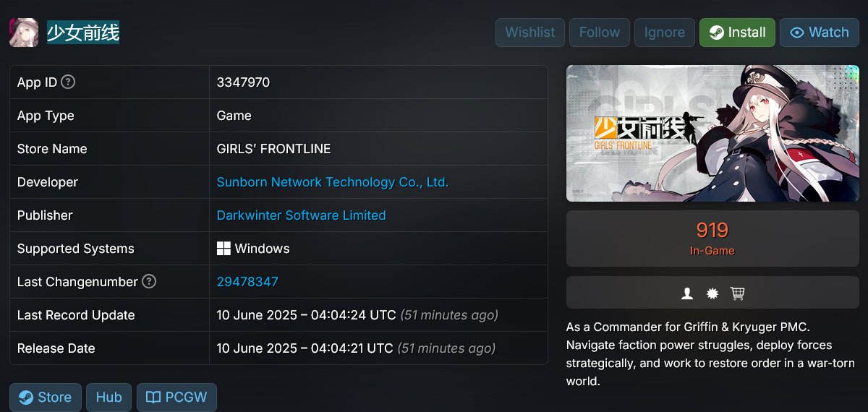Click the Developer row label

48,182
